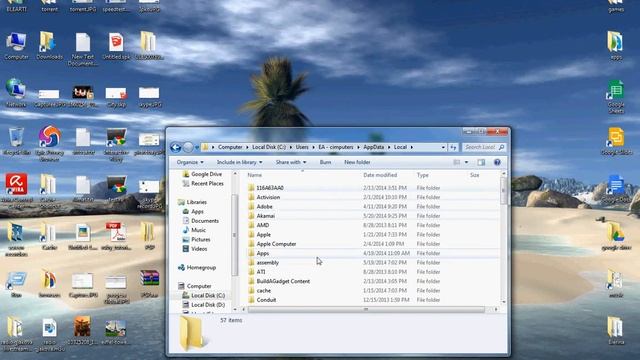The image size is (640, 360).
Task: Select the Untitled SketchUp file icon
Action: 116,47
